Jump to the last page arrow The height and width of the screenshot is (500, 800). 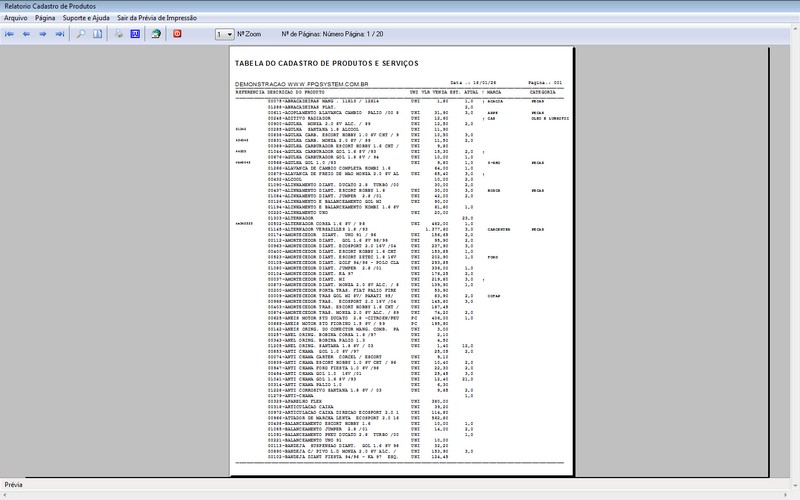pyautogui.click(x=60, y=33)
